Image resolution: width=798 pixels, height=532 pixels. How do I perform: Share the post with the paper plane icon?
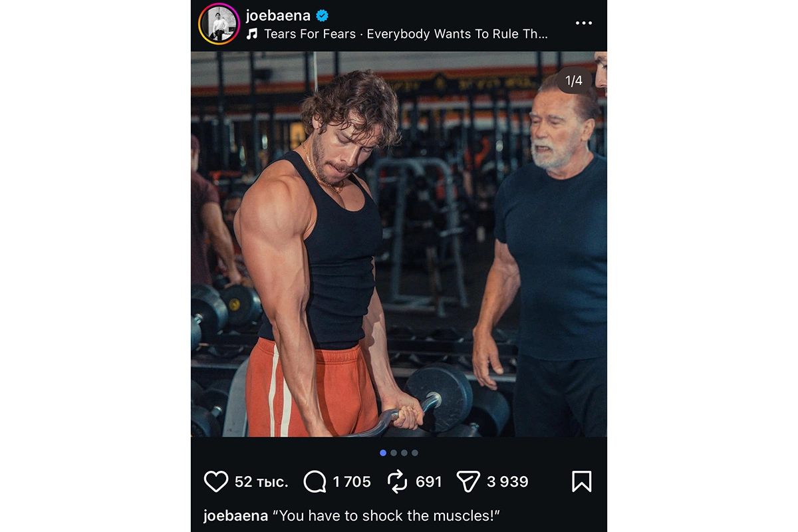point(468,481)
